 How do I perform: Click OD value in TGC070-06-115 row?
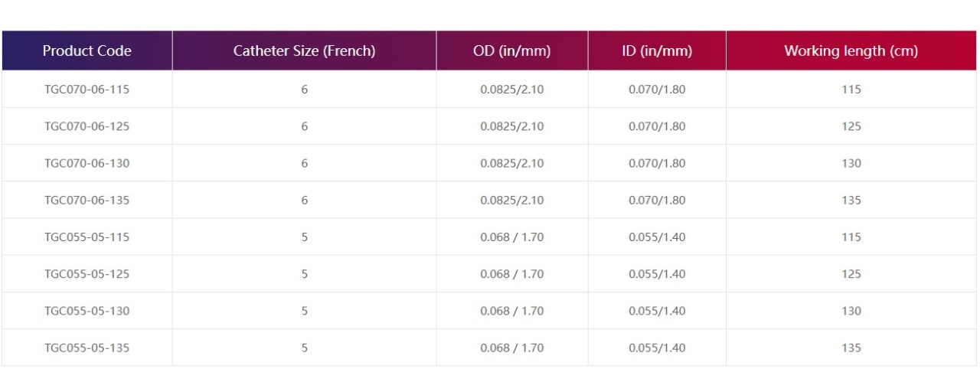click(x=512, y=90)
